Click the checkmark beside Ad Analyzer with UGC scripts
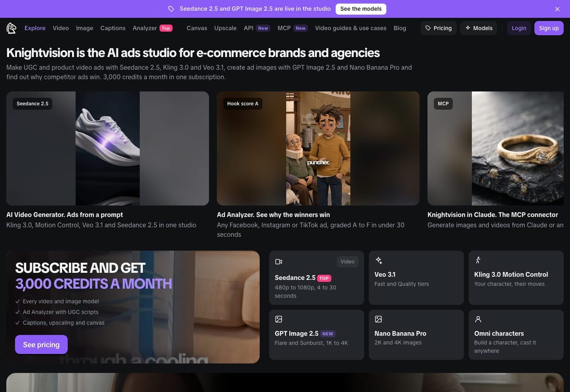The height and width of the screenshot is (392, 570). 18,312
